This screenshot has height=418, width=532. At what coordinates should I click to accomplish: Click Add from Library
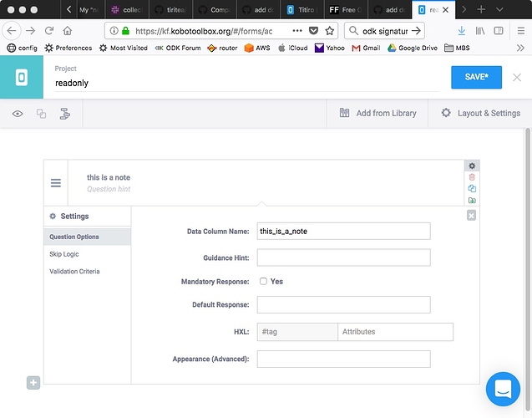377,113
